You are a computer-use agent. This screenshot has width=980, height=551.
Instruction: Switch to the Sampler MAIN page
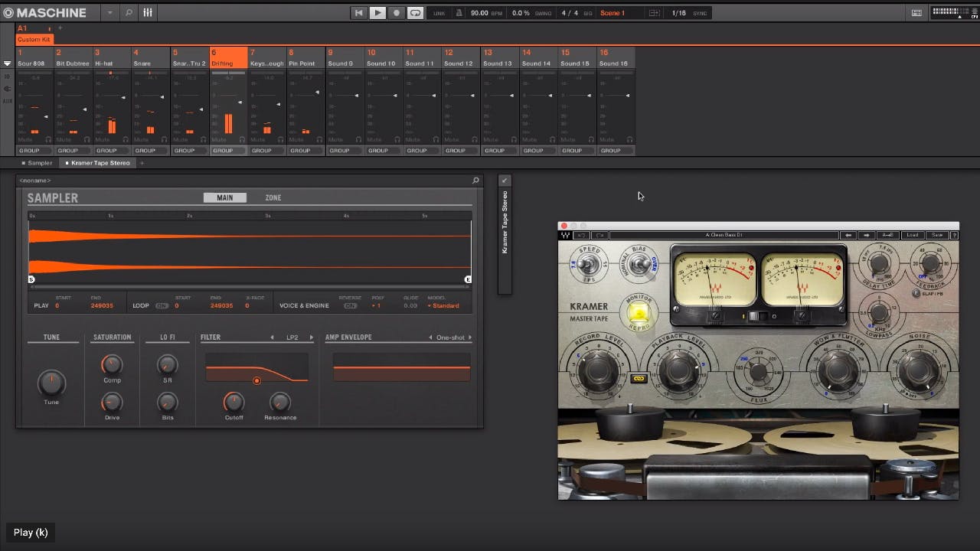(x=224, y=197)
